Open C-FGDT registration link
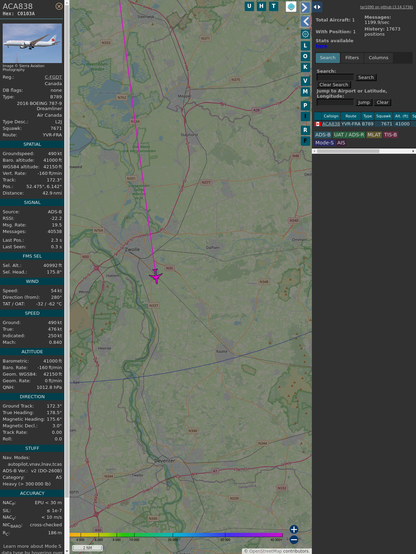 [x=53, y=77]
